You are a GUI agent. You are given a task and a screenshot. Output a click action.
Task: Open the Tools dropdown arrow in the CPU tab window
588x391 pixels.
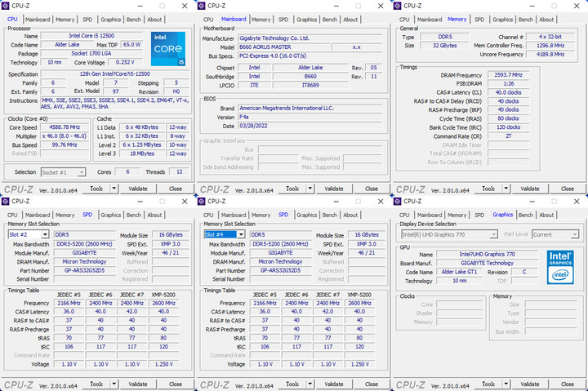[114, 189]
